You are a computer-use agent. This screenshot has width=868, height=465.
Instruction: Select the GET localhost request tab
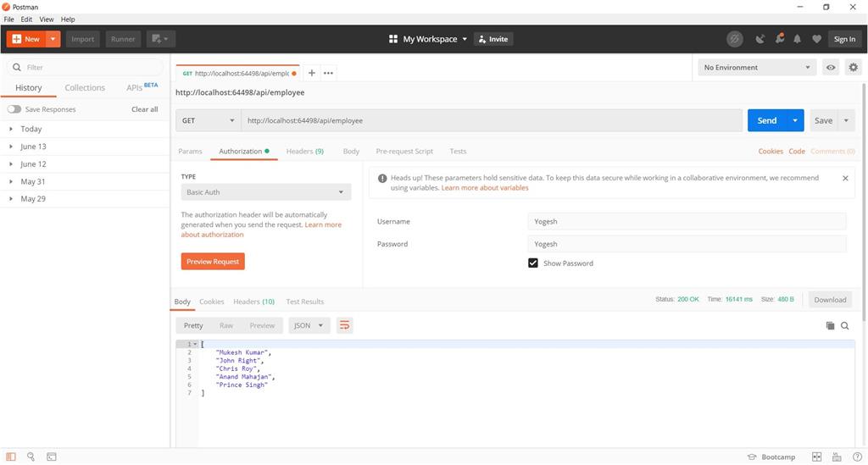tap(238, 73)
